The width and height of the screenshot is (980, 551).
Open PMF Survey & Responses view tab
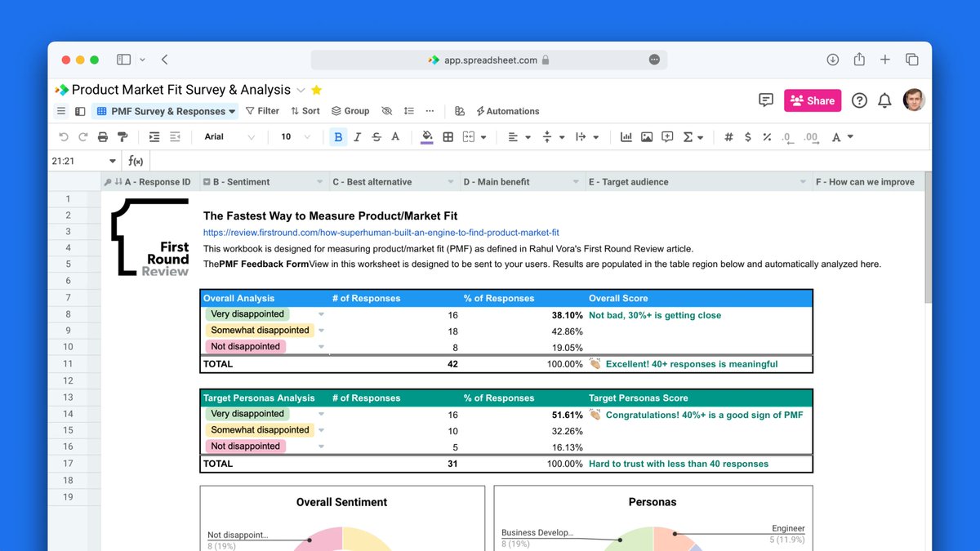(166, 111)
